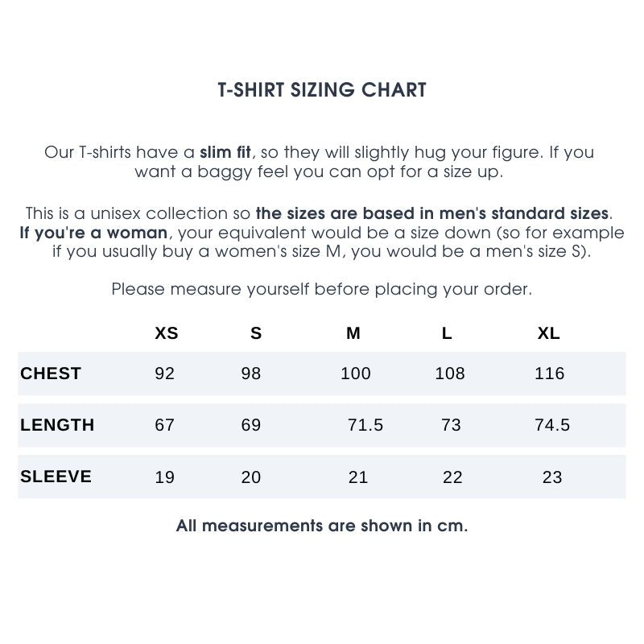Click the SLEEVE row label
Image resolution: width=644 pixels, height=644 pixels.
pos(56,477)
